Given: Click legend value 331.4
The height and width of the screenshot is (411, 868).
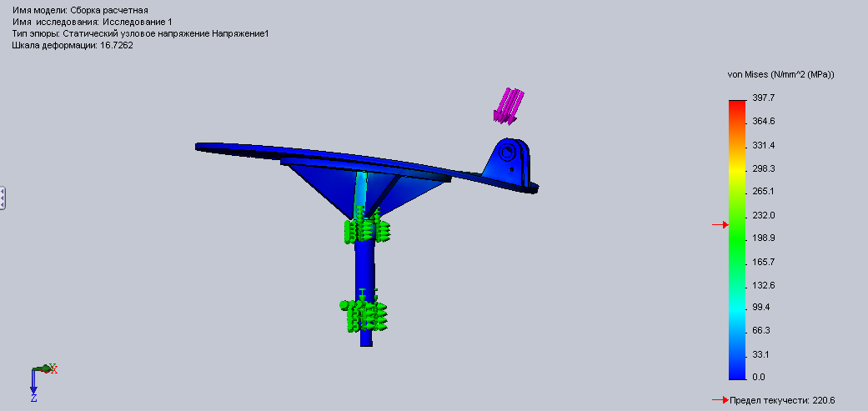Looking at the screenshot, I should (x=764, y=145).
